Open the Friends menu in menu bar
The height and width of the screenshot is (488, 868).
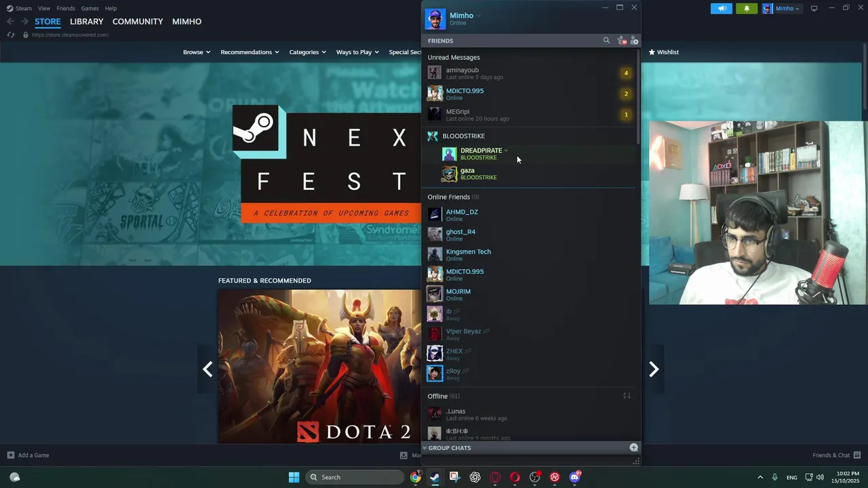tap(66, 8)
